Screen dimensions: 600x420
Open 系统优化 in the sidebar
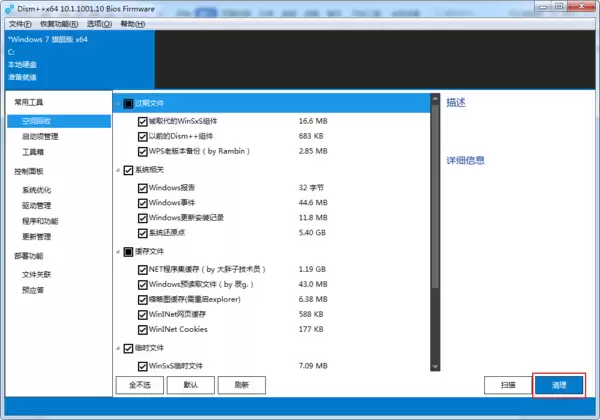[x=36, y=190]
